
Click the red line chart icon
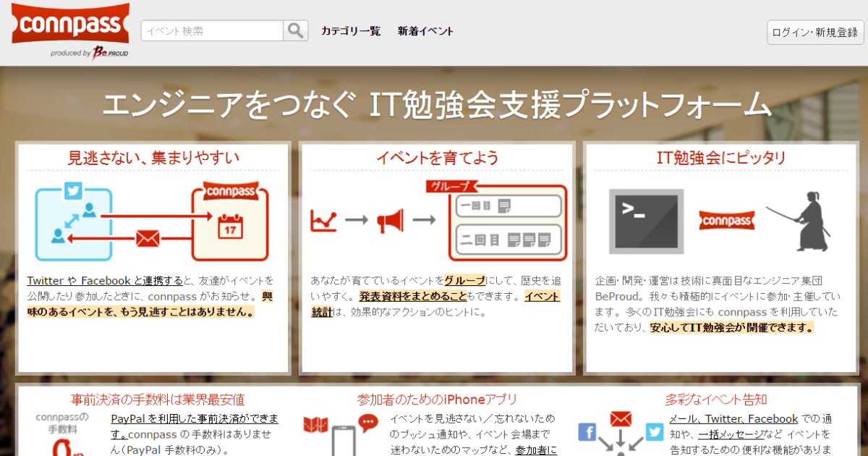(323, 220)
